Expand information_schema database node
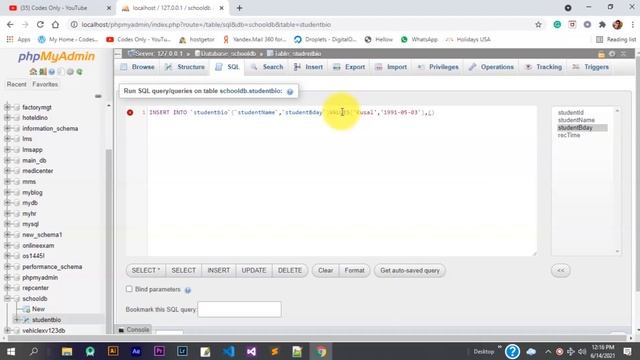 pyautogui.click(x=7, y=129)
